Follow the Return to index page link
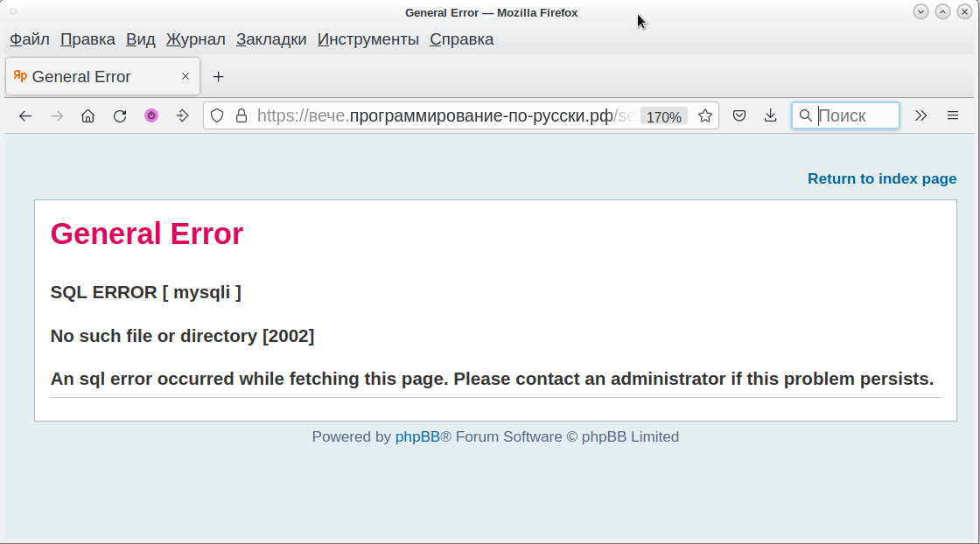Viewport: 980px width, 544px height. pos(882,178)
